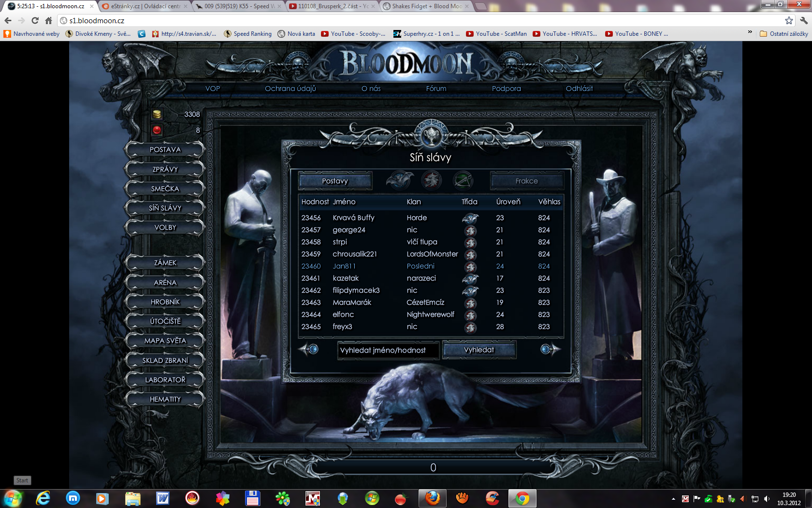Click Vyhledat jméno/hodnost search field
This screenshot has height=508, width=812.
pyautogui.click(x=388, y=350)
